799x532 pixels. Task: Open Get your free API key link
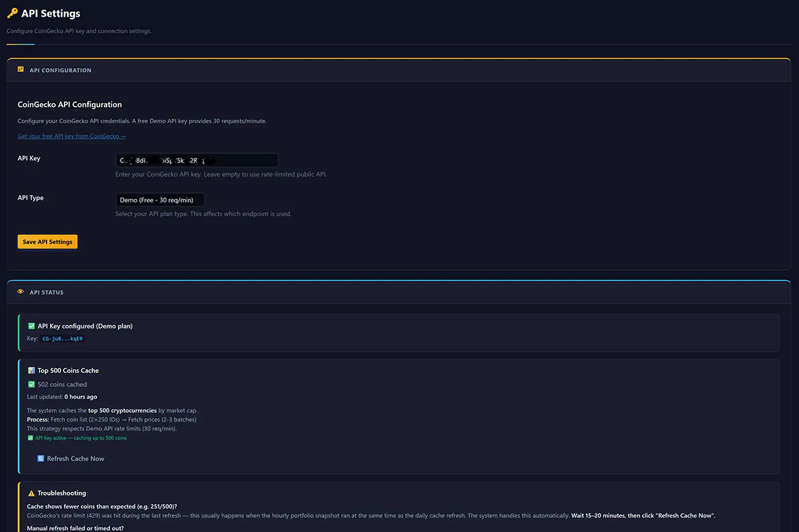coord(71,136)
